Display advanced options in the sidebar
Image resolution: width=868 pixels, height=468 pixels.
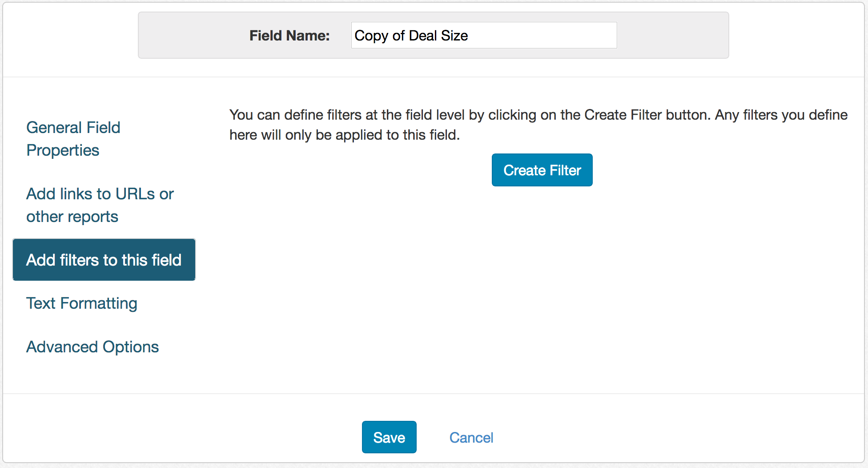pos(92,347)
